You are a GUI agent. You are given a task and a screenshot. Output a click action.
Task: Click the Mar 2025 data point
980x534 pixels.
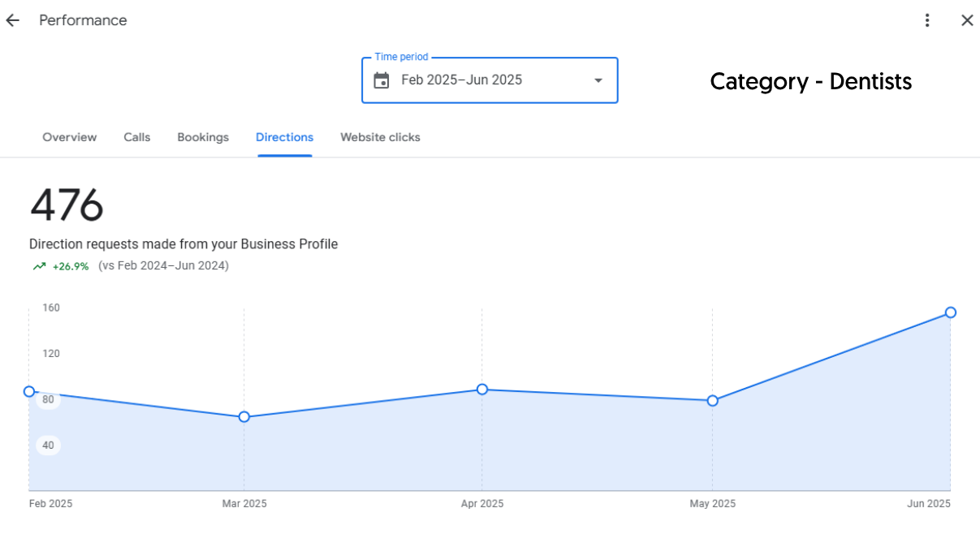pos(244,417)
